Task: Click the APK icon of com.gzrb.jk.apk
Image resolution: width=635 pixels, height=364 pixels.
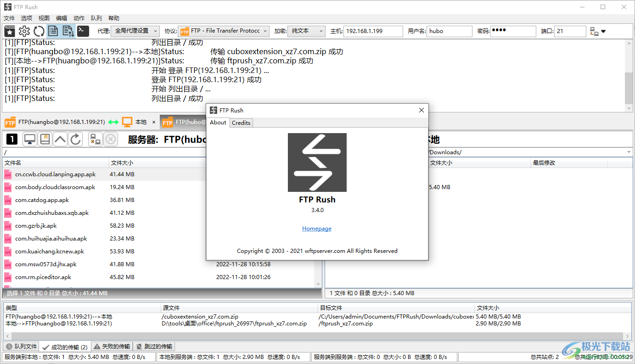Action: click(8, 226)
